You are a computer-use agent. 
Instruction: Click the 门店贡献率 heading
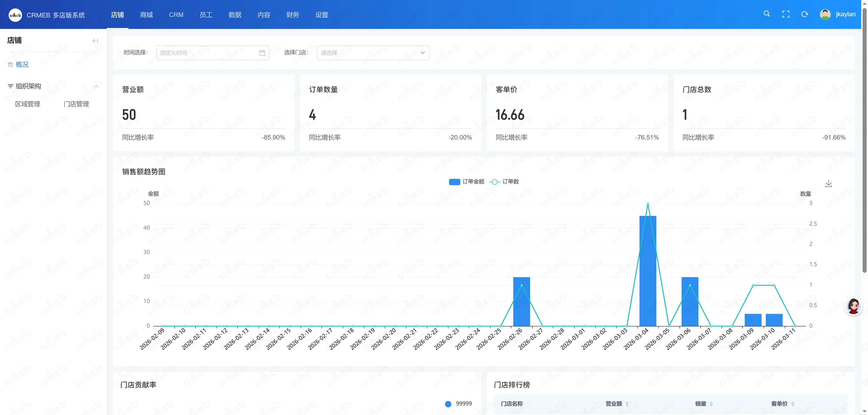pyautogui.click(x=138, y=385)
